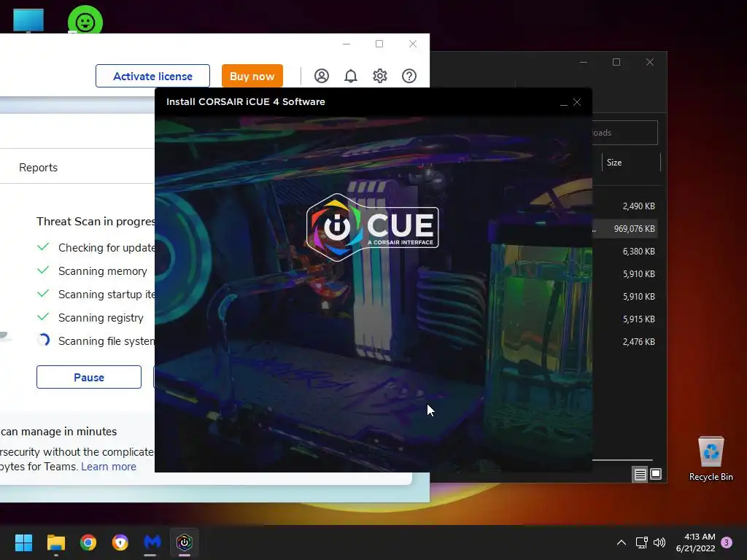Viewport: 747px width, 560px height.
Task: Select the 5,915 KB file row
Action: coord(627,319)
